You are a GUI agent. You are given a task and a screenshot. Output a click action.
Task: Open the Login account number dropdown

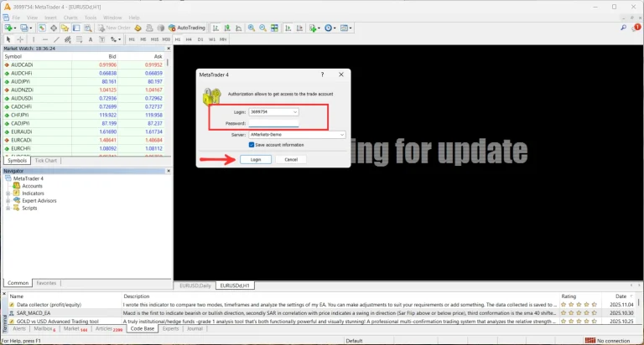coord(295,112)
